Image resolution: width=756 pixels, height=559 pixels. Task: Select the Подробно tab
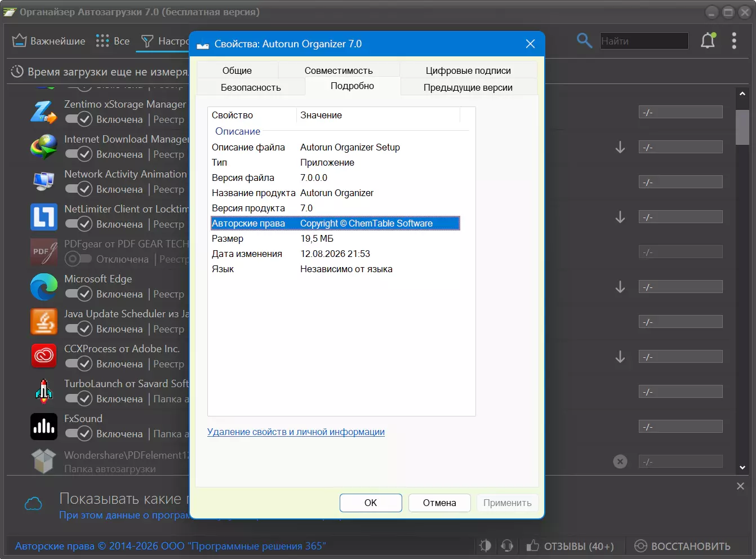click(353, 86)
